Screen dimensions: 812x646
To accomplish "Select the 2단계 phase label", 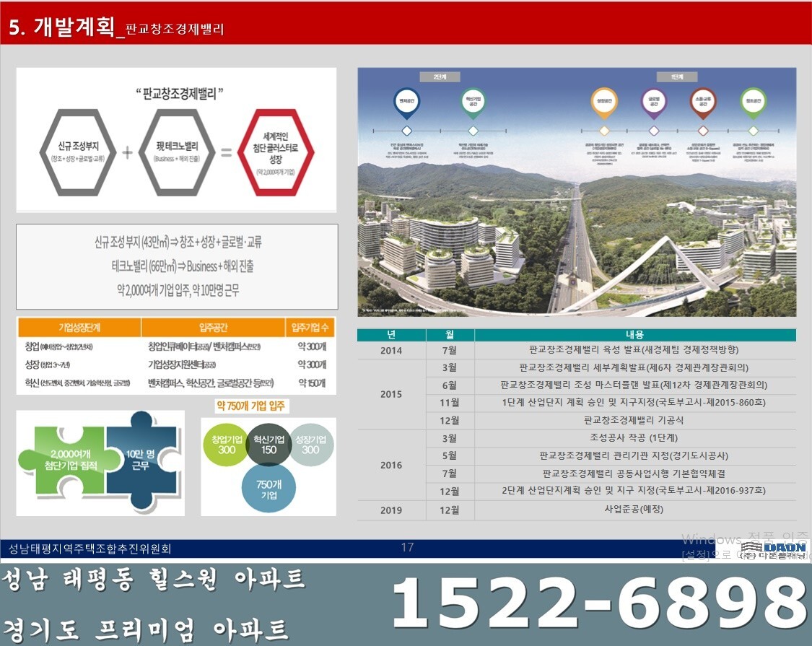I will click(x=440, y=77).
